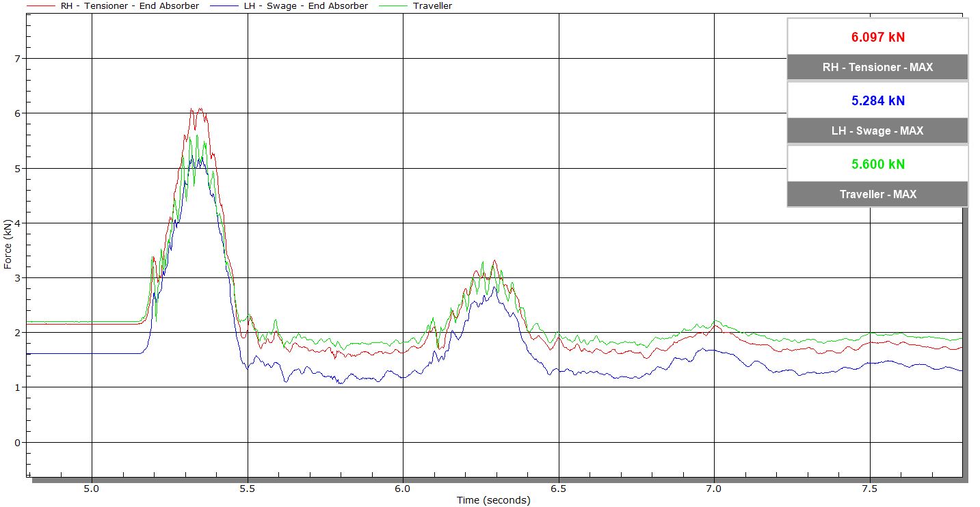This screenshot has height=507, width=980.
Task: Click the 7.5 tick label on time axis
Action: pyautogui.click(x=870, y=489)
